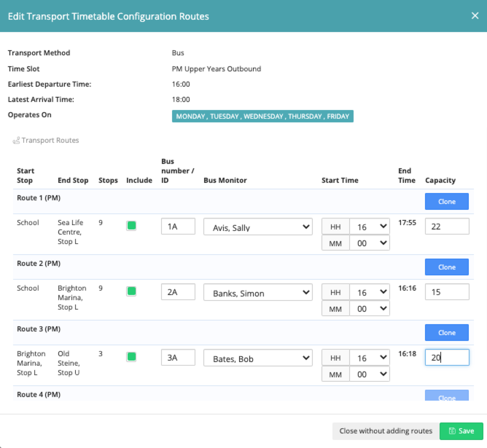Click the Bus number / ID column header

point(178,171)
